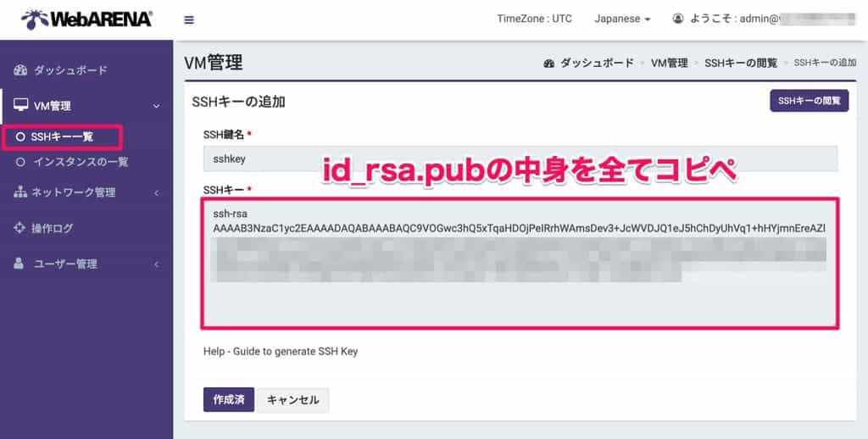Click the キャンセル button
Viewport: 868px width, 439px height.
(x=292, y=400)
